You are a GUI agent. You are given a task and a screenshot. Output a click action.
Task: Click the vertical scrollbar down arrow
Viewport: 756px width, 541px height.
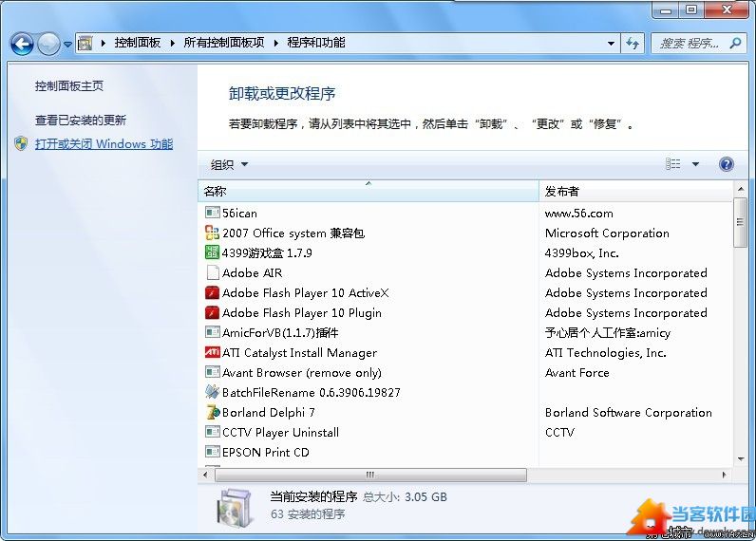740,459
